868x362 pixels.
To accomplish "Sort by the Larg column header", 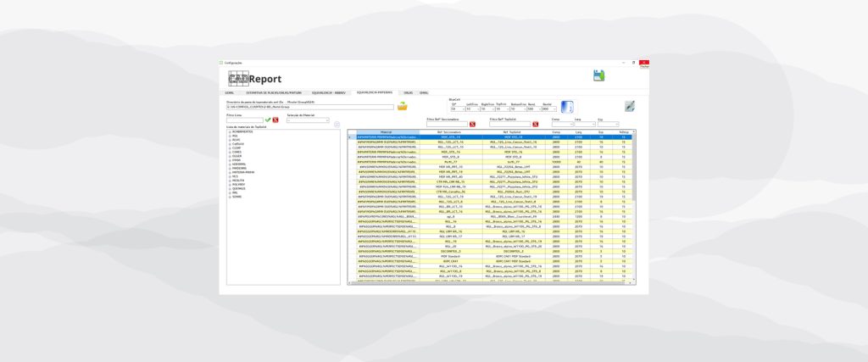I will pyautogui.click(x=578, y=132).
